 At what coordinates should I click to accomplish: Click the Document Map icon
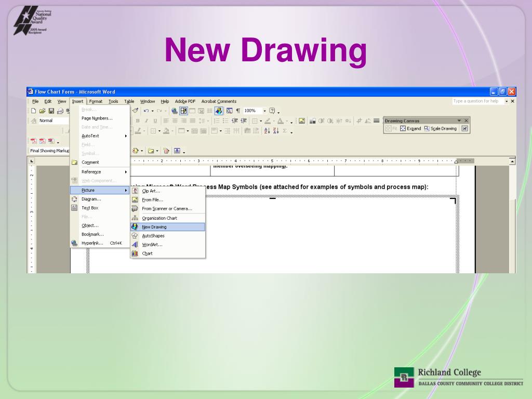point(229,111)
